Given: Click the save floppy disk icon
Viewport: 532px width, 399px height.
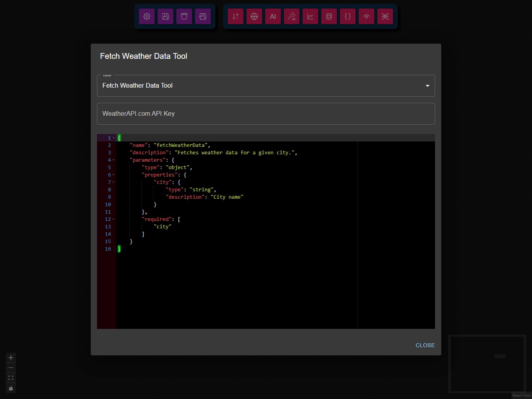Looking at the screenshot, I should tap(203, 16).
